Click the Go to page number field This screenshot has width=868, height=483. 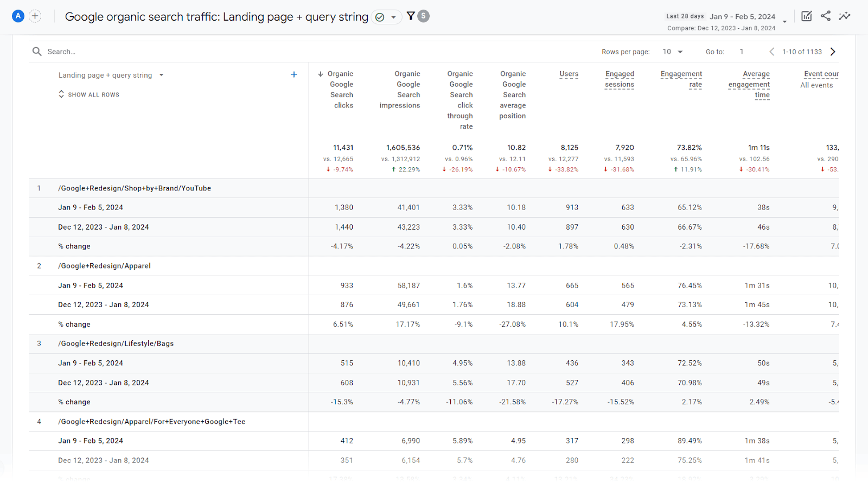point(742,52)
